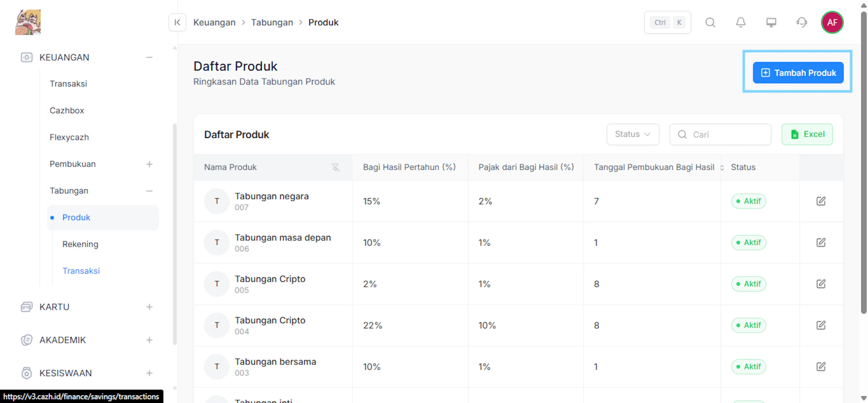Open the Cazhbox menu item
The height and width of the screenshot is (403, 868).
click(x=67, y=110)
